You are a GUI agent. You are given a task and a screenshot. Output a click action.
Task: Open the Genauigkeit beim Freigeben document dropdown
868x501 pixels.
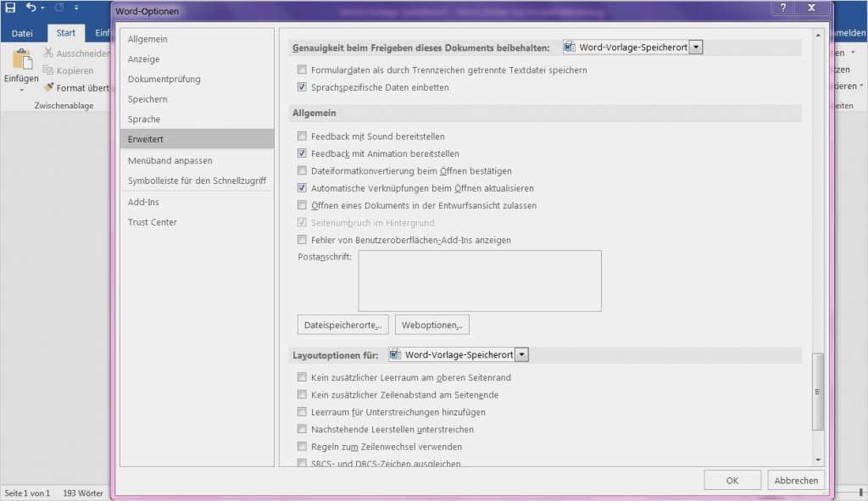click(x=696, y=47)
